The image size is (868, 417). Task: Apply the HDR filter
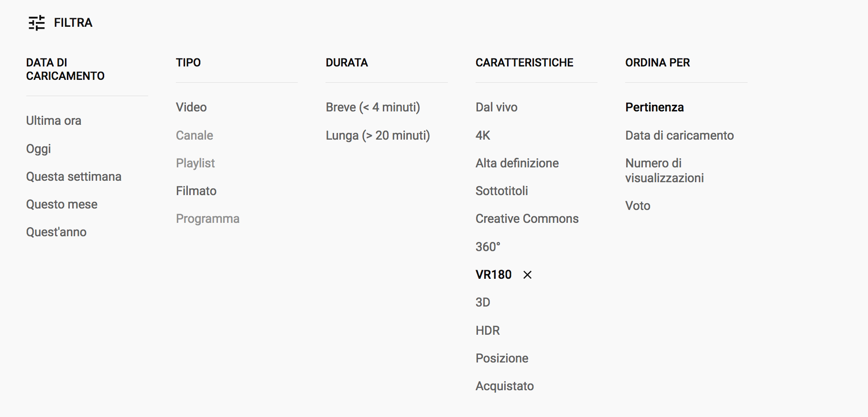[x=488, y=330]
